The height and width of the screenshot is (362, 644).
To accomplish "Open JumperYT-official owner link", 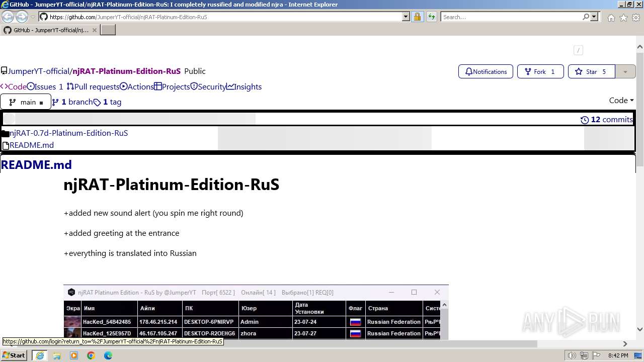I will [x=39, y=71].
